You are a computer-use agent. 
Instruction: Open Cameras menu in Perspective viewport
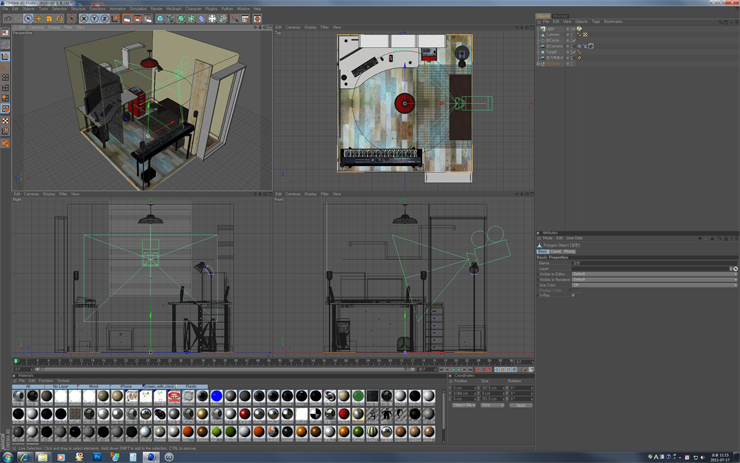pyautogui.click(x=36, y=27)
